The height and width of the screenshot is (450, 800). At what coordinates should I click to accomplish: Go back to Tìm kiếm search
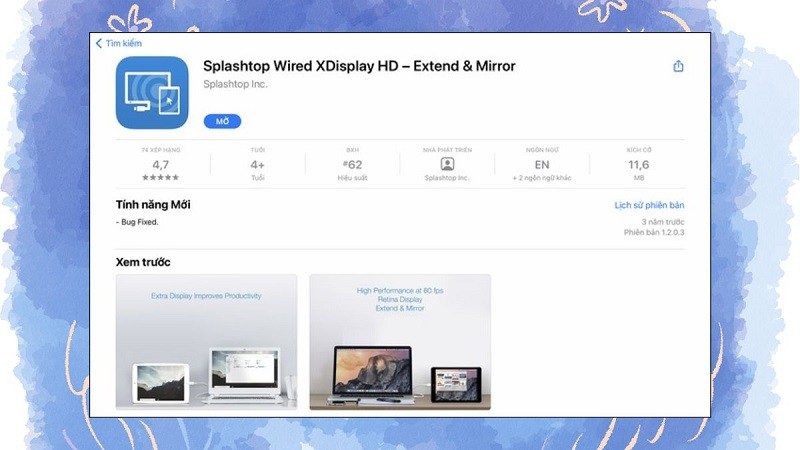coord(118,43)
